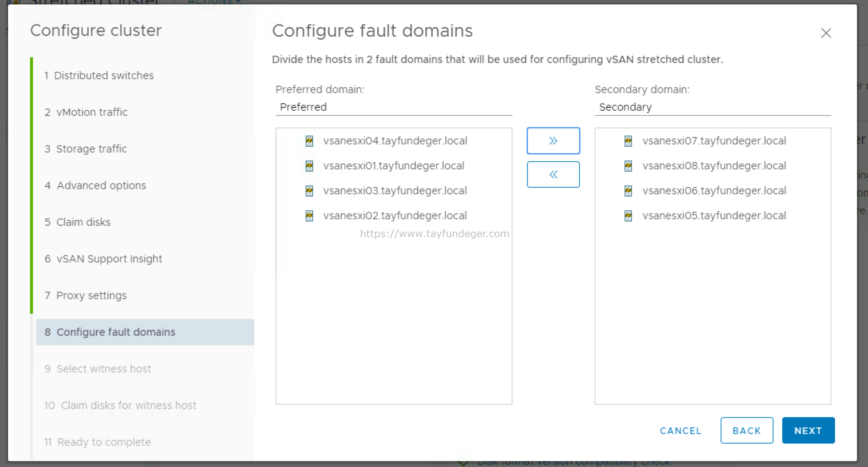Go to step 1 Distributed switches
This screenshot has width=868, height=467.
coord(99,76)
